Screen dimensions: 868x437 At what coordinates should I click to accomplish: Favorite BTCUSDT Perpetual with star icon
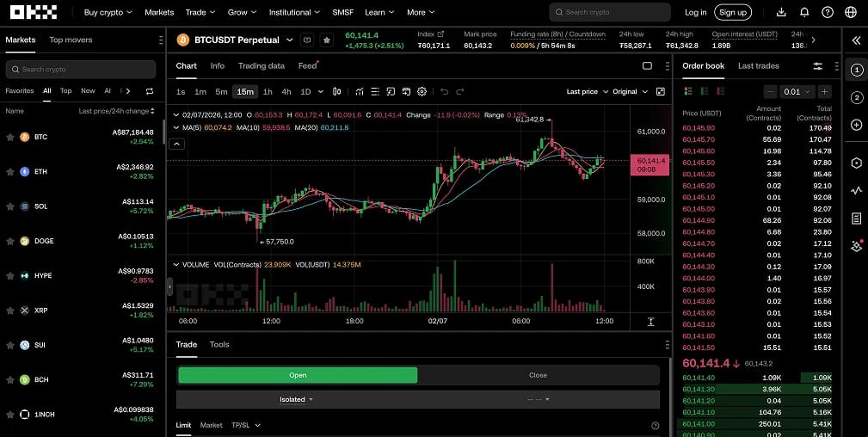coord(327,40)
